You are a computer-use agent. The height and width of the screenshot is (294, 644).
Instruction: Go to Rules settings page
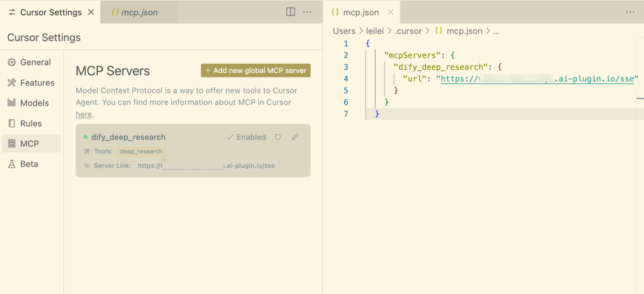[31, 123]
